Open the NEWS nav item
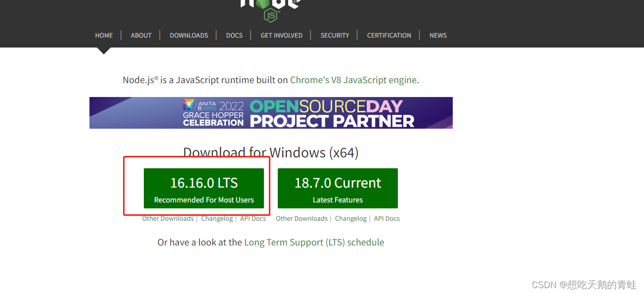 438,35
